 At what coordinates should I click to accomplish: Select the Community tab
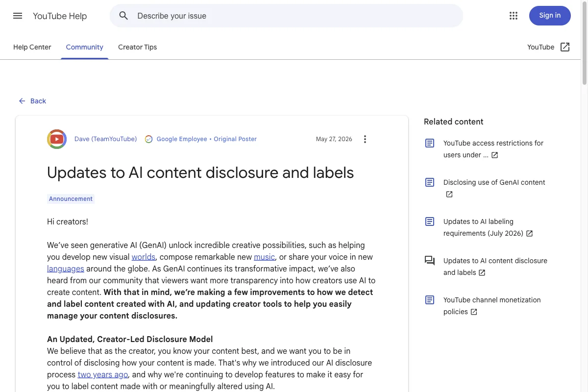(85, 47)
